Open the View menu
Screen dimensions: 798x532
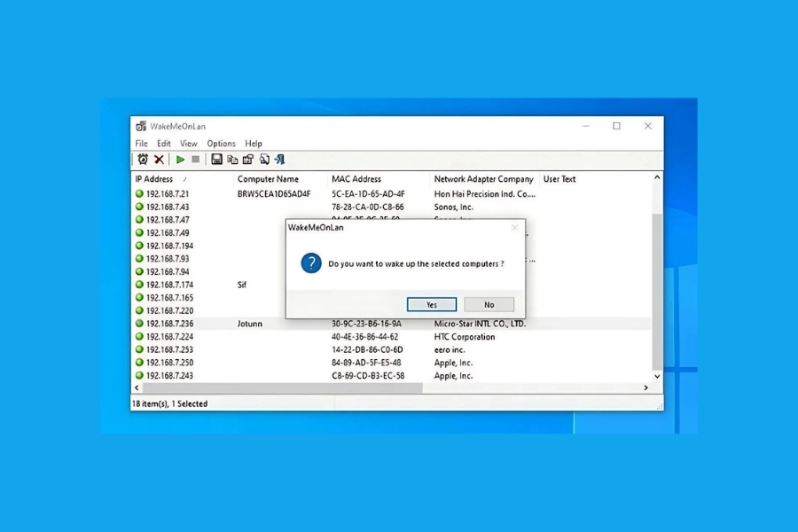(188, 144)
